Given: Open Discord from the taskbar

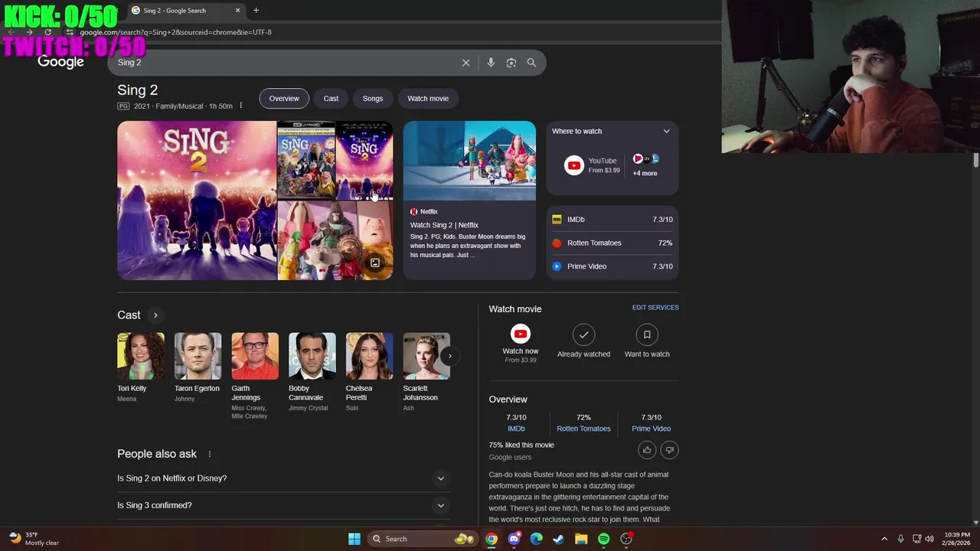Looking at the screenshot, I should point(514,539).
